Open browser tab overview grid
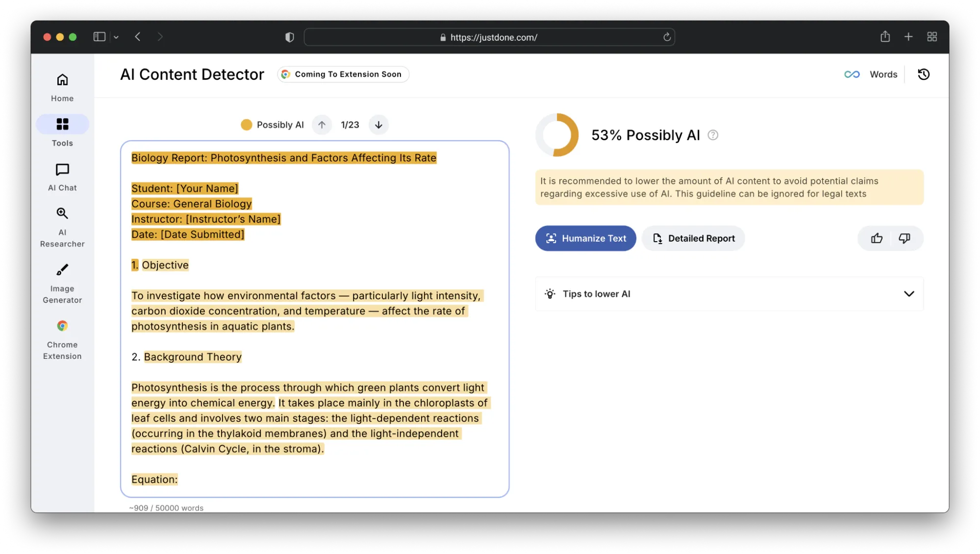The image size is (980, 554). [932, 37]
